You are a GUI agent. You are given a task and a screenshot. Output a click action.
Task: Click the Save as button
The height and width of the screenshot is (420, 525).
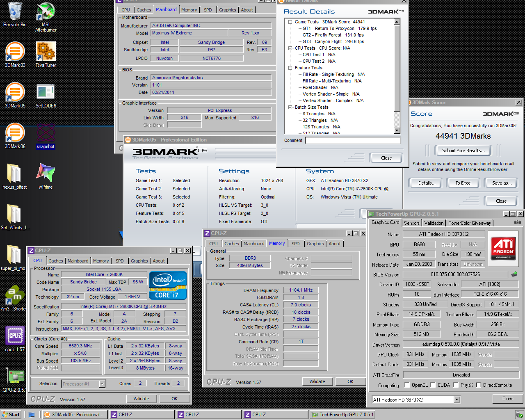tap(502, 183)
